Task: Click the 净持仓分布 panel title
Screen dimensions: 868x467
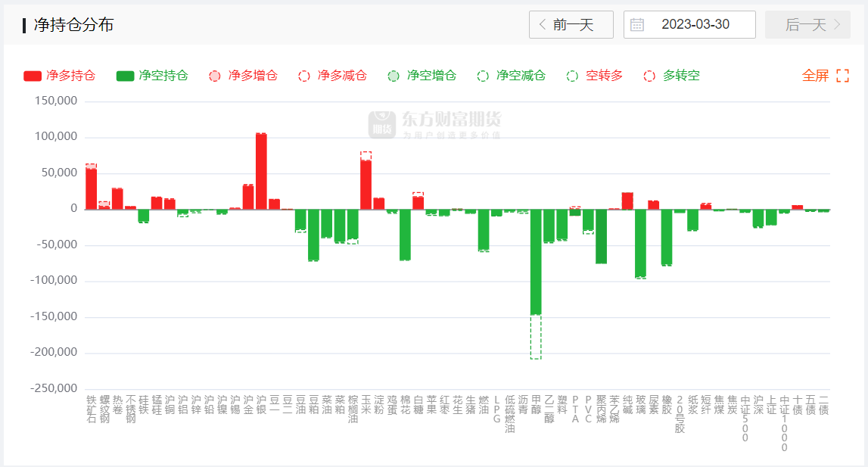Action: coord(73,25)
